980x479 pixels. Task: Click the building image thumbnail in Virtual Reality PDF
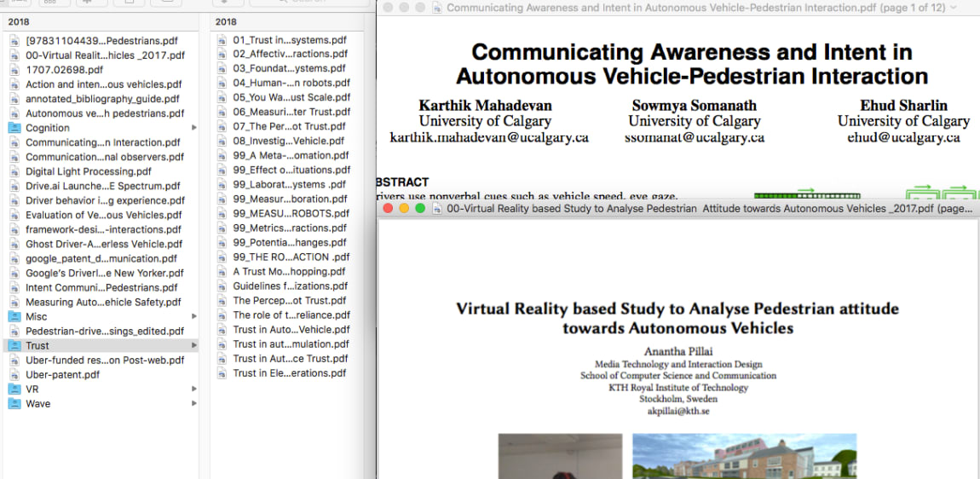tap(745, 457)
